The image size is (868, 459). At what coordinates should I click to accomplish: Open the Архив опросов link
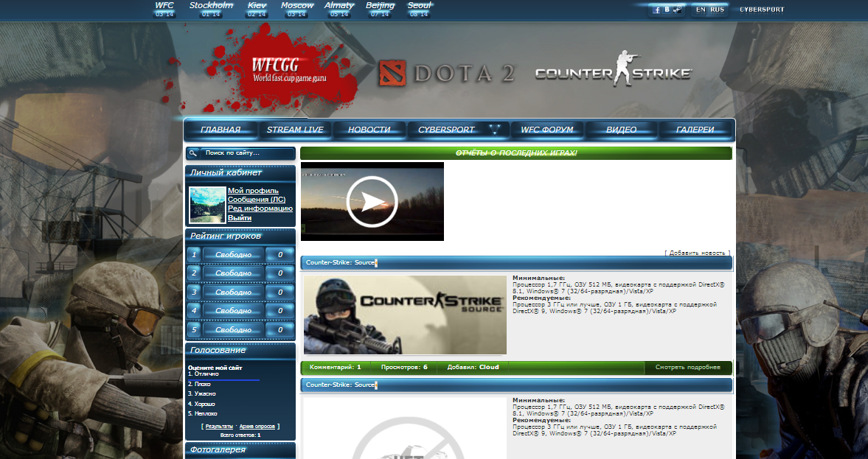click(x=257, y=427)
